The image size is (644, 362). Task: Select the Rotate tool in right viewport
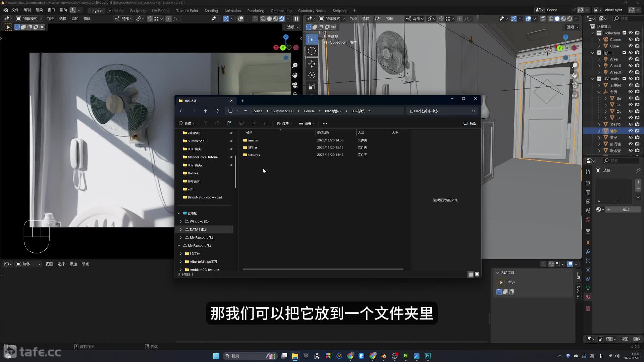312,75
